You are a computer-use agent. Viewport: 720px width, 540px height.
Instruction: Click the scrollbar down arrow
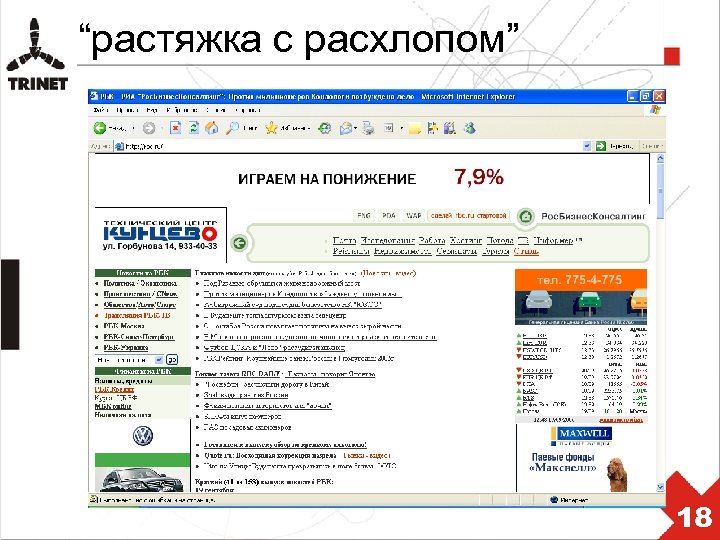pos(660,487)
